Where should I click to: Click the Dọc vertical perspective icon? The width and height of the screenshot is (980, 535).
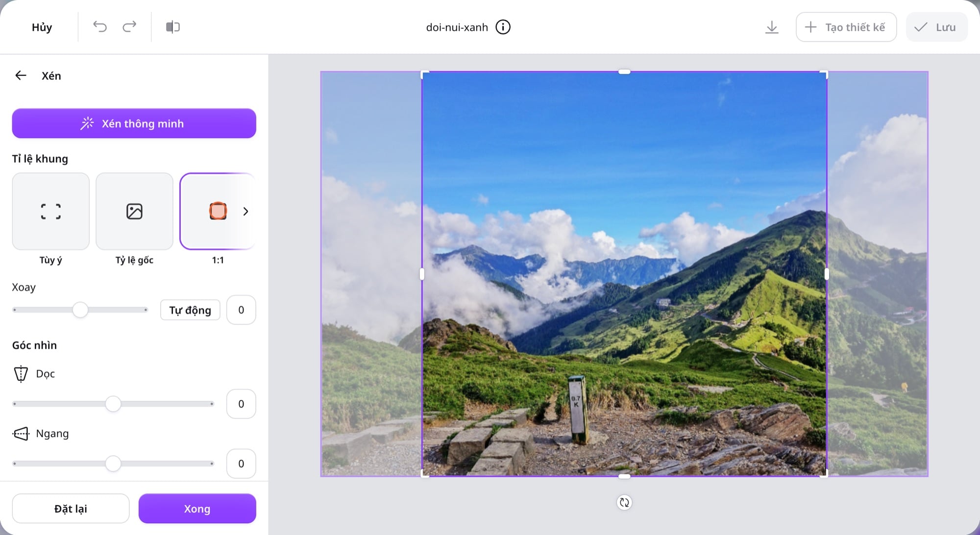pos(21,374)
